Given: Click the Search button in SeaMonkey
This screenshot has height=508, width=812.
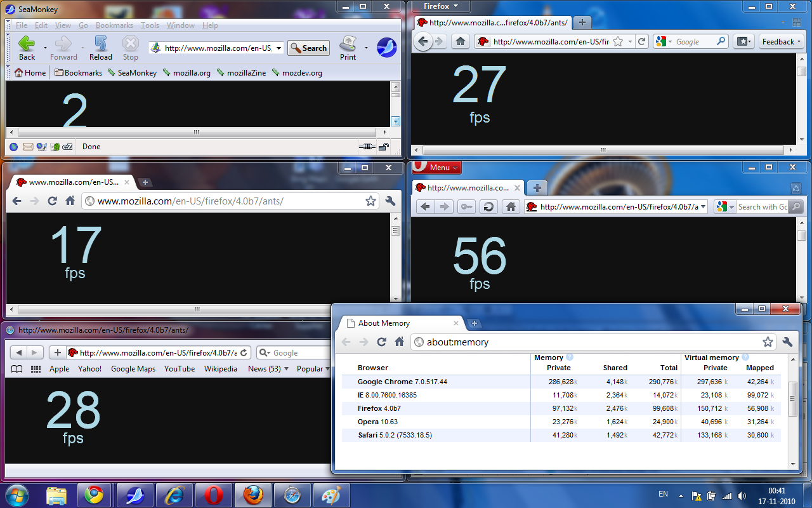Looking at the screenshot, I should point(308,48).
